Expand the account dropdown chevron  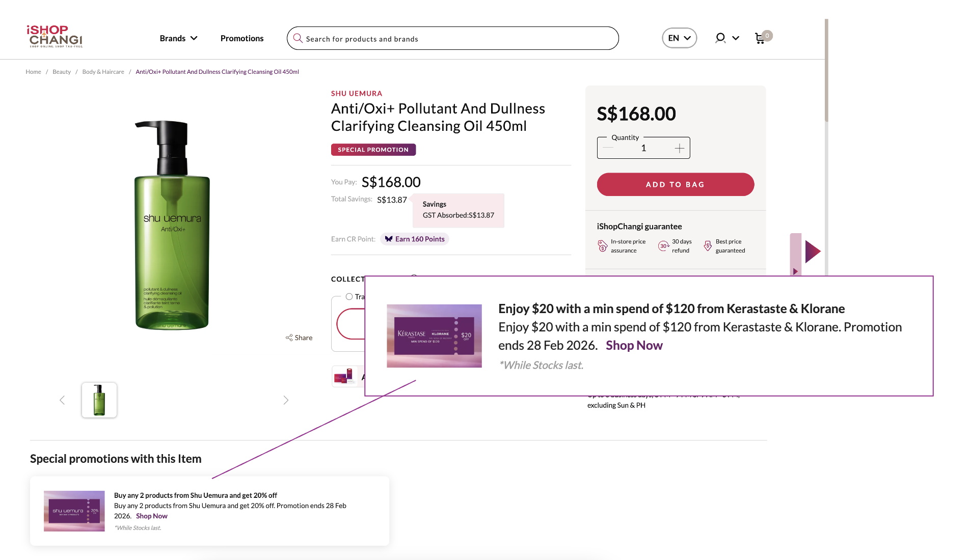coord(736,38)
